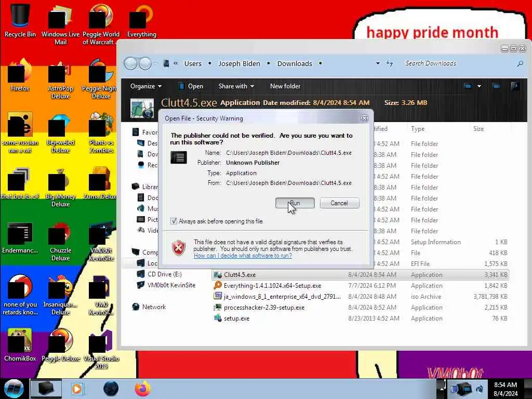Sort by the Size column header
This screenshot has height=399, width=532.
pos(478,129)
